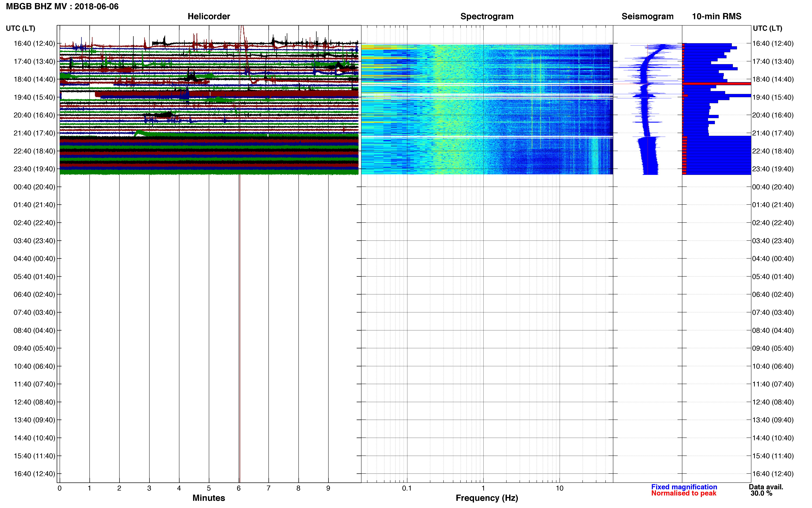Viewport: 812px width, 508px height.
Task: Click the long red RMS bar near 18:40
Action: pos(716,83)
